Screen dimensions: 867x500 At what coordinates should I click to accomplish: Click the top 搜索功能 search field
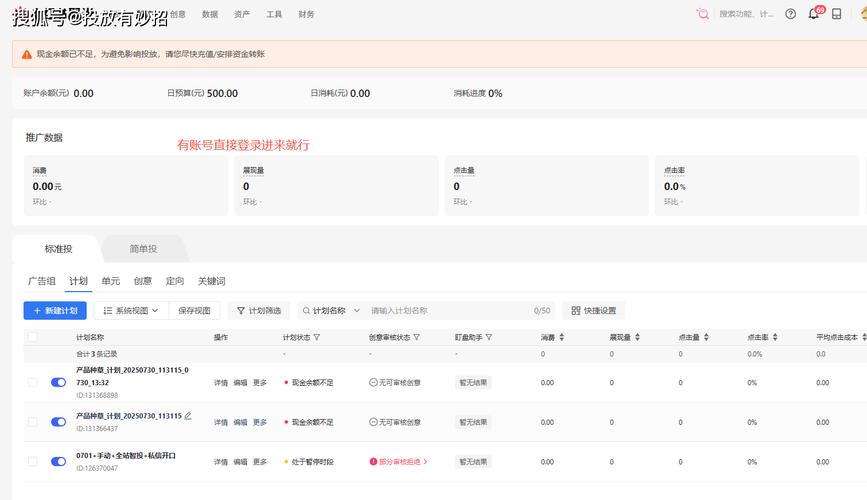tap(745, 14)
